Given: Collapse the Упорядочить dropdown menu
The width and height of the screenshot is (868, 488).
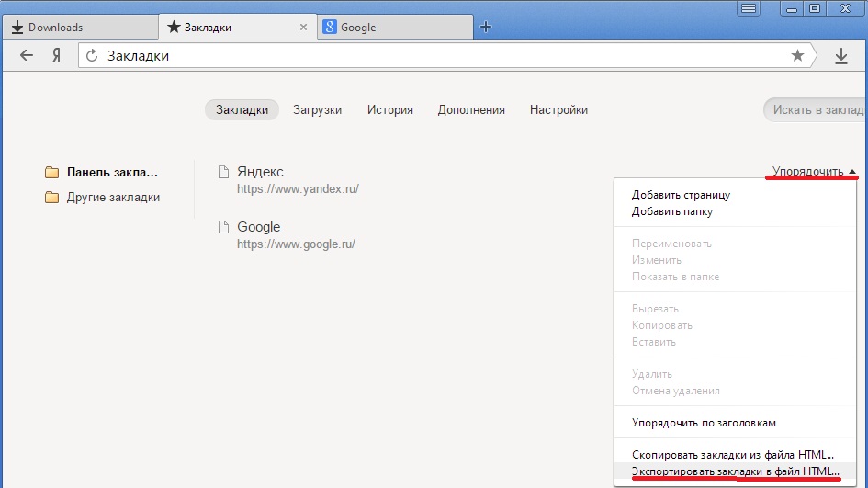Looking at the screenshot, I should [814, 171].
